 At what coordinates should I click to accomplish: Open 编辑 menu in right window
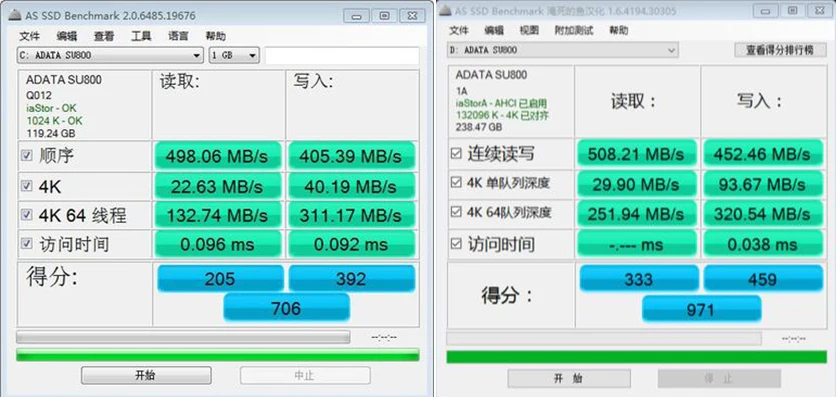pos(494,30)
